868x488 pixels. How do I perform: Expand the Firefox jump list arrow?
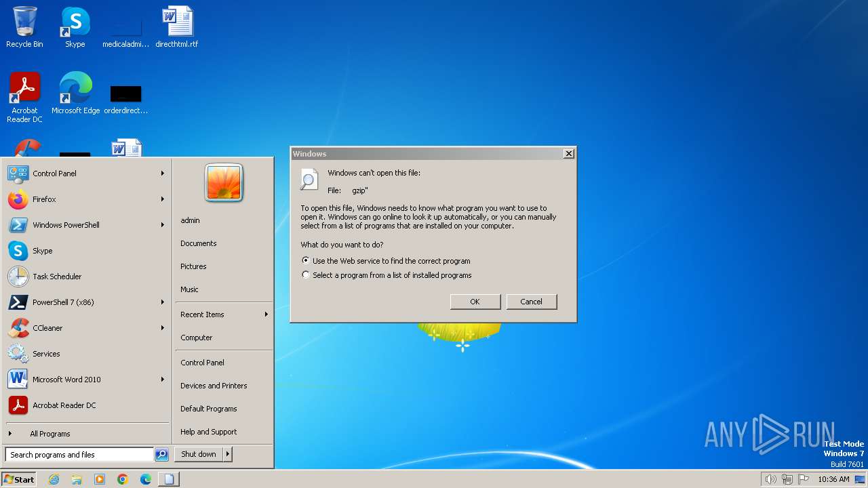[163, 199]
